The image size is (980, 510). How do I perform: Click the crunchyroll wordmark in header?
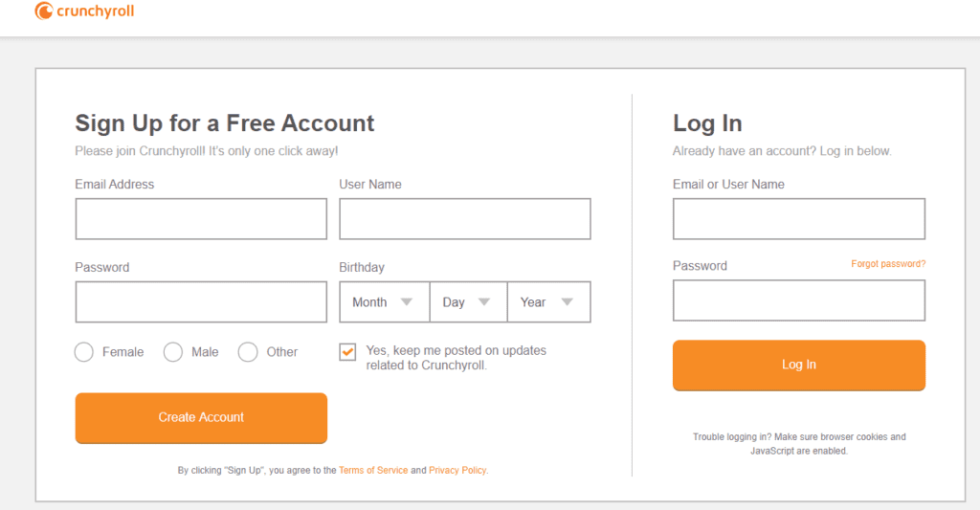click(95, 11)
